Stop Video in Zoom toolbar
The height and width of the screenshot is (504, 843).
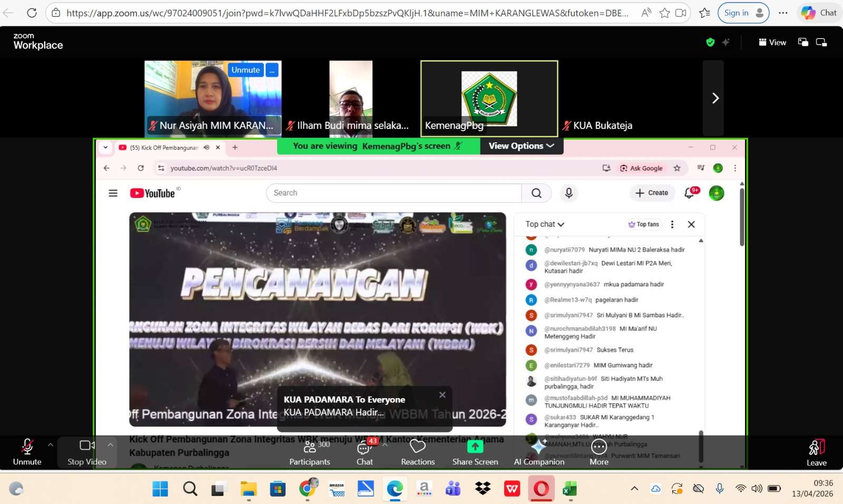click(x=87, y=452)
